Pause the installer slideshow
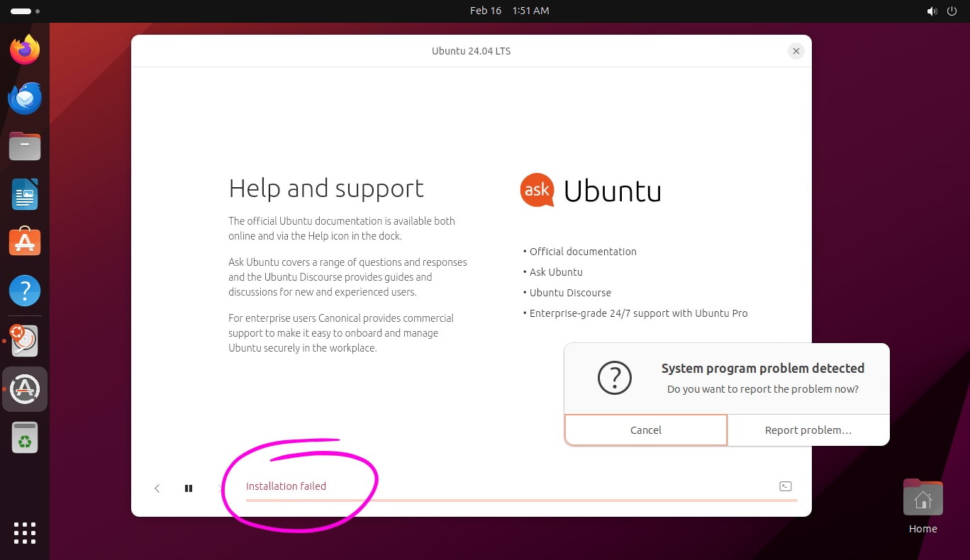Viewport: 970px width, 560px height. pyautogui.click(x=189, y=488)
